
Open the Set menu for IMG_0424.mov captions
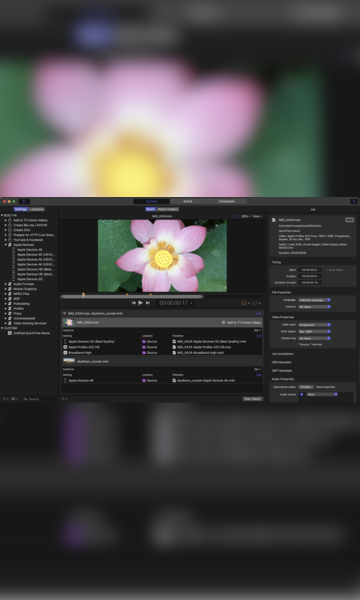pos(257,330)
